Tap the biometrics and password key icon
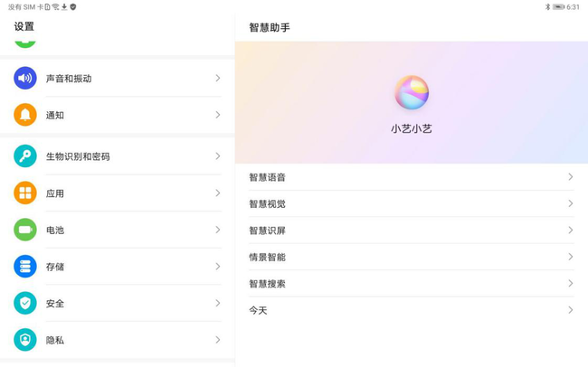588x367 pixels. [25, 156]
